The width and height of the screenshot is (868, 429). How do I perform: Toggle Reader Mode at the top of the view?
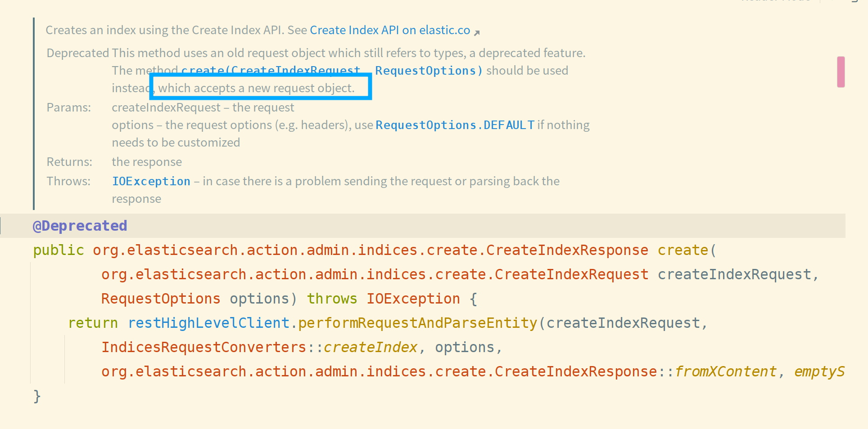pos(775,1)
